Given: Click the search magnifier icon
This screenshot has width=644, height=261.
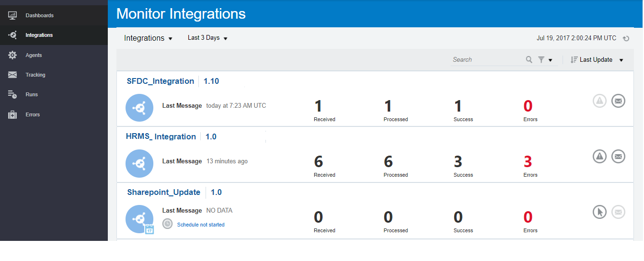Looking at the screenshot, I should pos(529,60).
